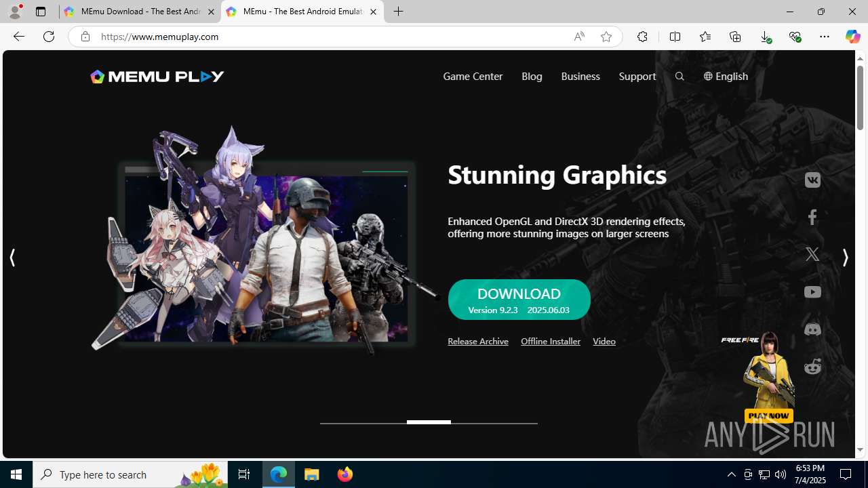This screenshot has height=488, width=868.
Task: Open File Explorer from taskbar
Action: click(312, 474)
